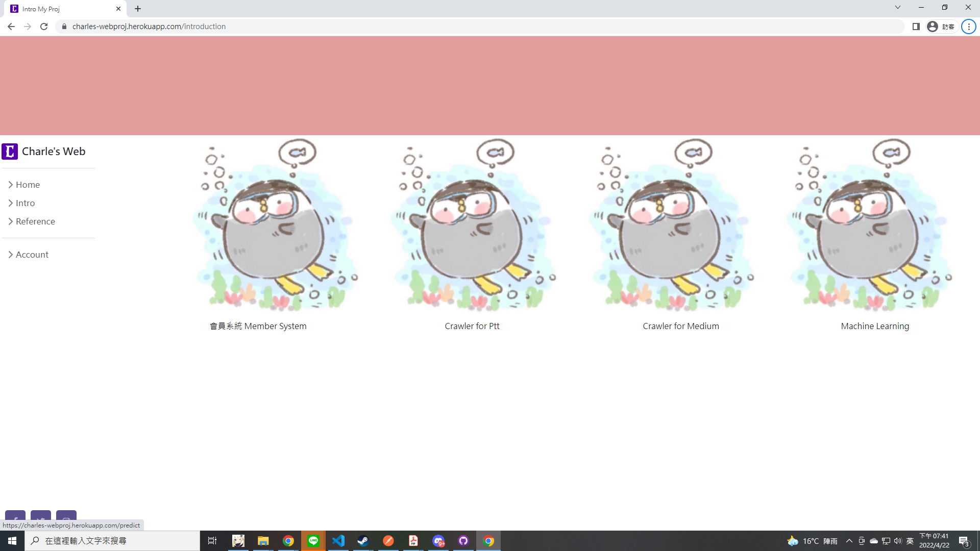The width and height of the screenshot is (980, 551).
Task: Open File Explorer from the taskbar
Action: tap(263, 541)
